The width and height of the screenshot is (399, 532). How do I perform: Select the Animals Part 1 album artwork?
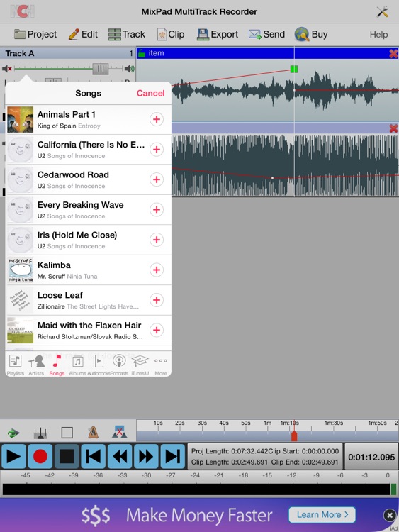click(x=21, y=119)
